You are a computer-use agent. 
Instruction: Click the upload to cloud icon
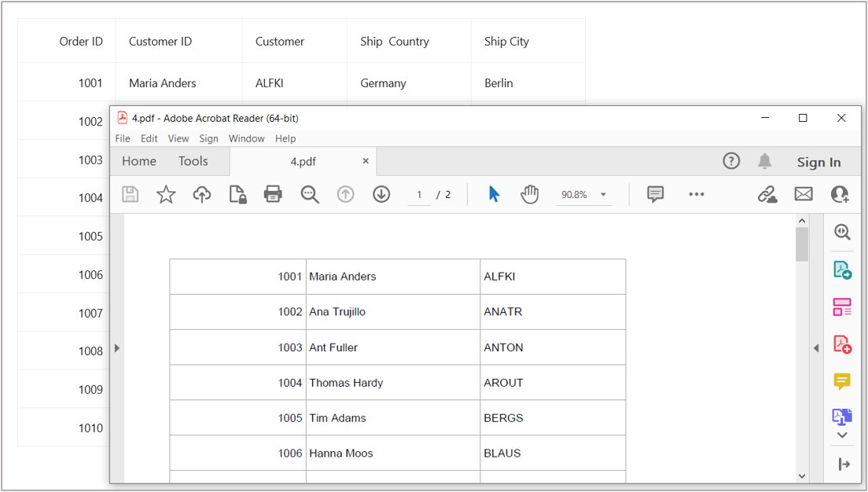tap(202, 194)
